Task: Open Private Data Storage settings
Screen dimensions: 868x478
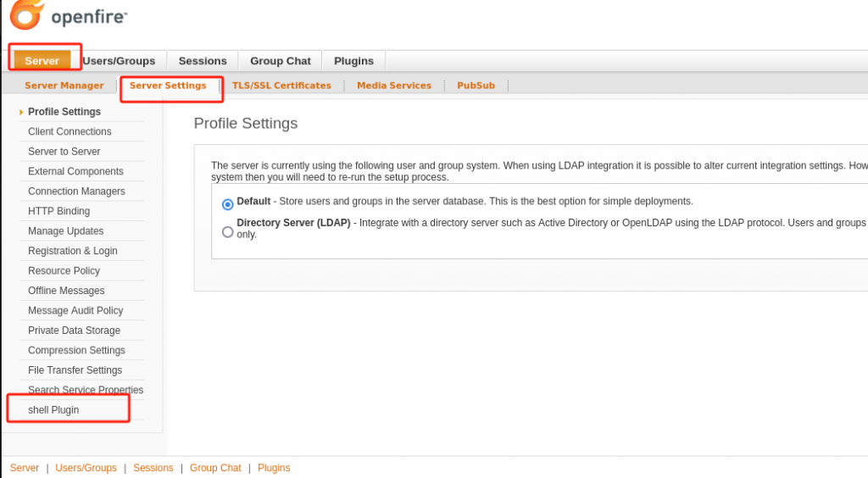Action: click(75, 331)
